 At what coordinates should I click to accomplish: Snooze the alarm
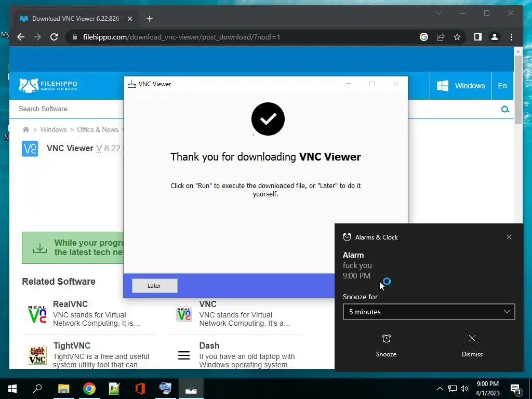(x=386, y=345)
